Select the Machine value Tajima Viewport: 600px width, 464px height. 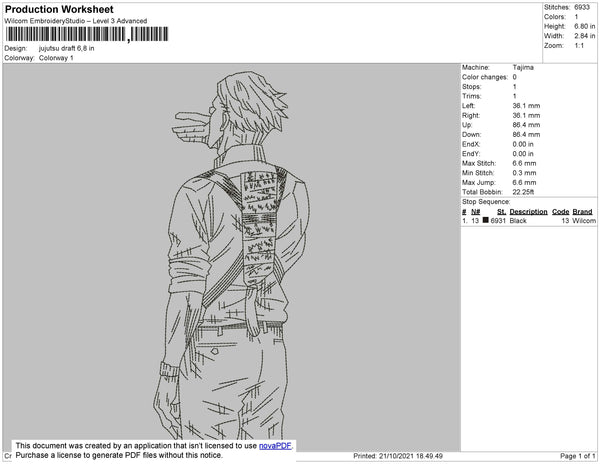(x=523, y=67)
